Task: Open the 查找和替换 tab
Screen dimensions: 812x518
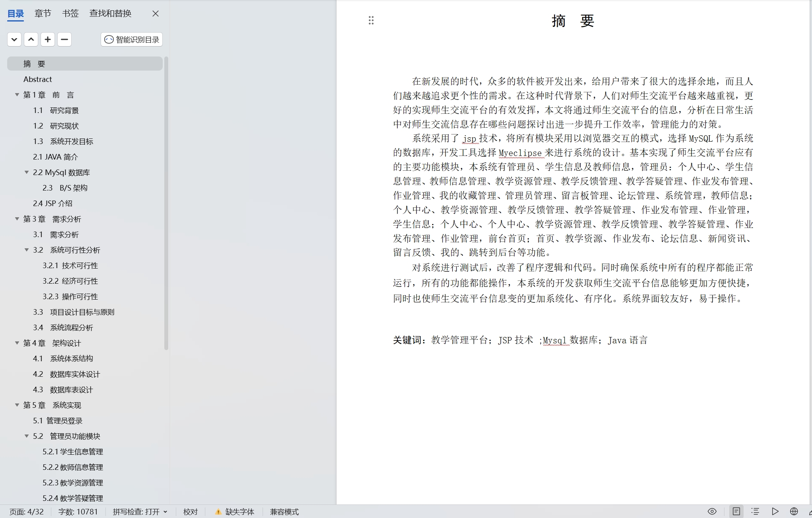Action: 110,14
